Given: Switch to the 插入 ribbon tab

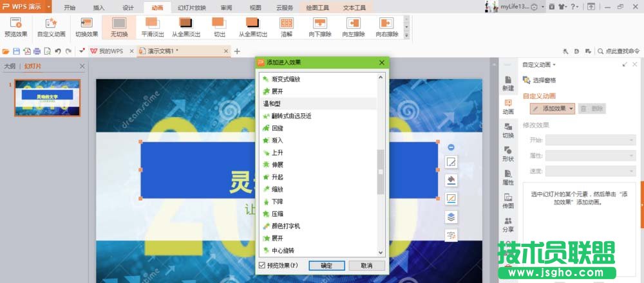Looking at the screenshot, I should pyautogui.click(x=99, y=8).
